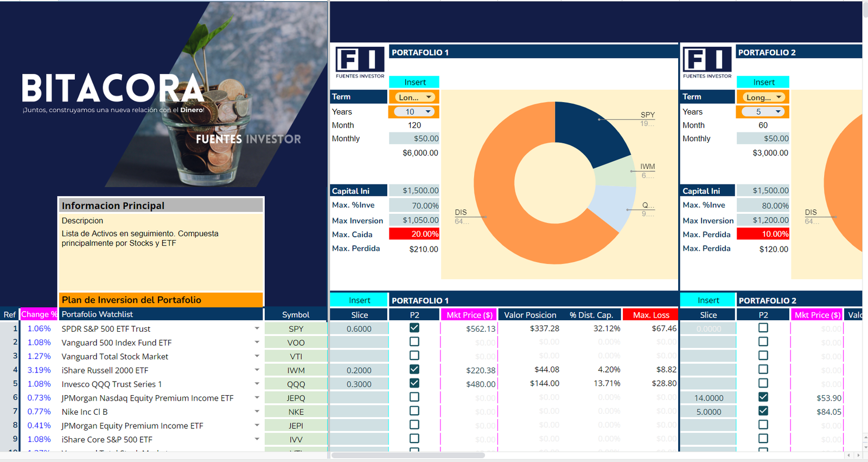
Task: Click the 'Portafolio Watchlist' column header
Action: [x=161, y=314]
